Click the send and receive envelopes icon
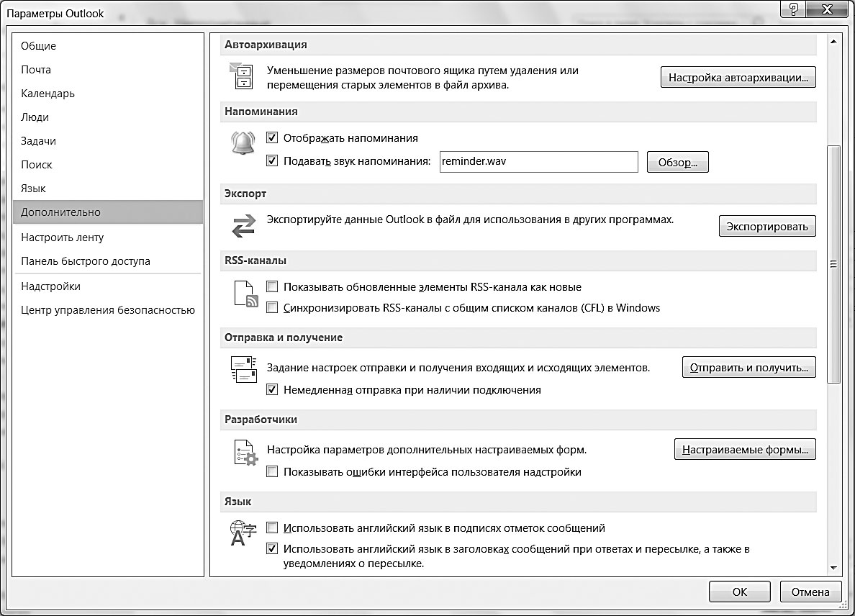This screenshot has width=855, height=616. 244,369
